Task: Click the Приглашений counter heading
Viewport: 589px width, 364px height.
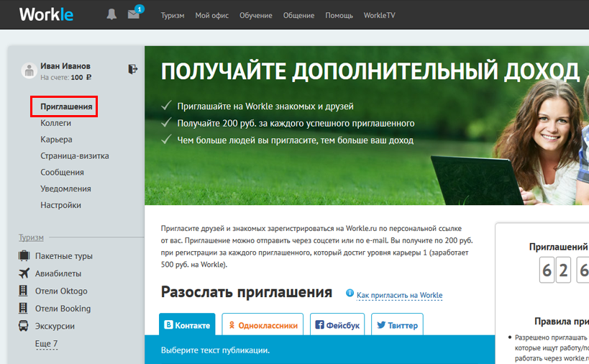Action: [x=559, y=247]
